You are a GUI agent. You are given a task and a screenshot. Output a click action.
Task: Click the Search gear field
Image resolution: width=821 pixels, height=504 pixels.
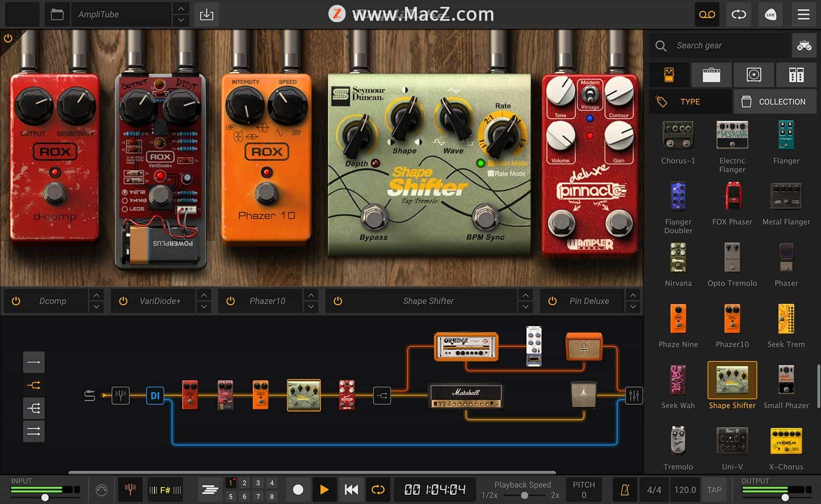720,45
